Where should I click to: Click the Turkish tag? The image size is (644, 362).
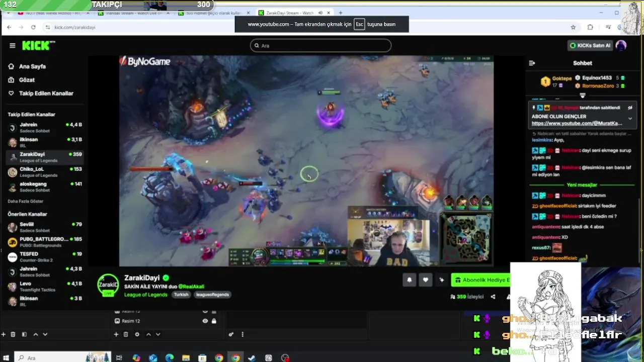pyautogui.click(x=181, y=295)
